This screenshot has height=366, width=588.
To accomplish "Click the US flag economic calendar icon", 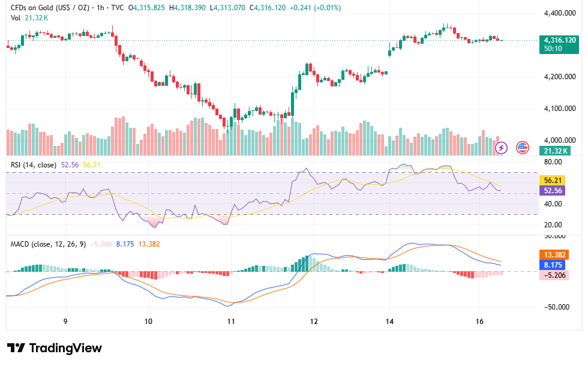I will click(523, 148).
